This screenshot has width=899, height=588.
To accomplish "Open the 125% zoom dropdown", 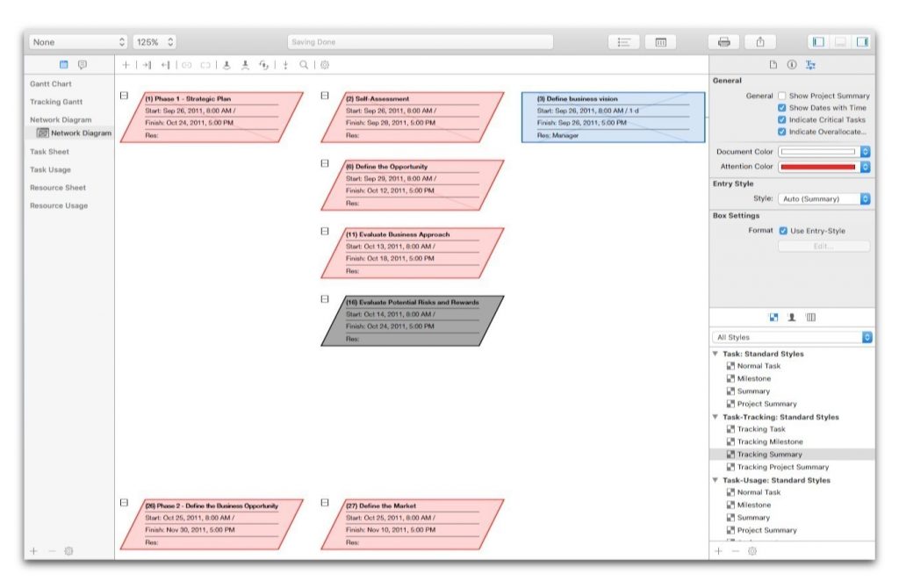I will 155,42.
